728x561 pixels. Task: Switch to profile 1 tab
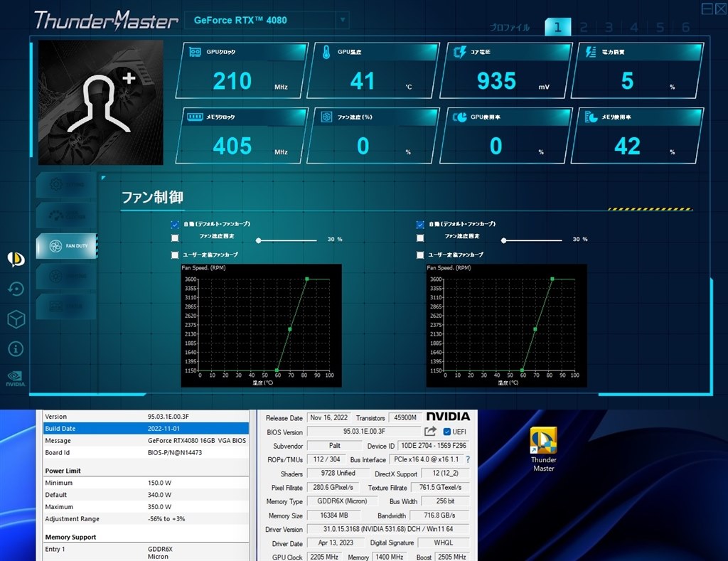click(557, 27)
